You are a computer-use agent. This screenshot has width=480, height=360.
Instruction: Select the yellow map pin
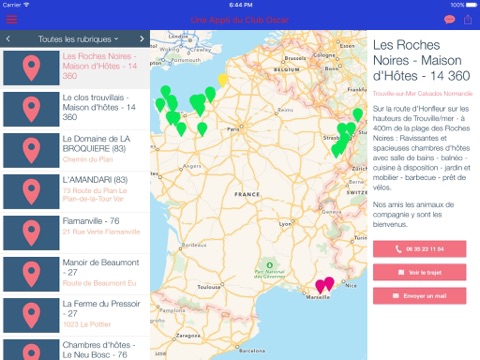(223, 80)
